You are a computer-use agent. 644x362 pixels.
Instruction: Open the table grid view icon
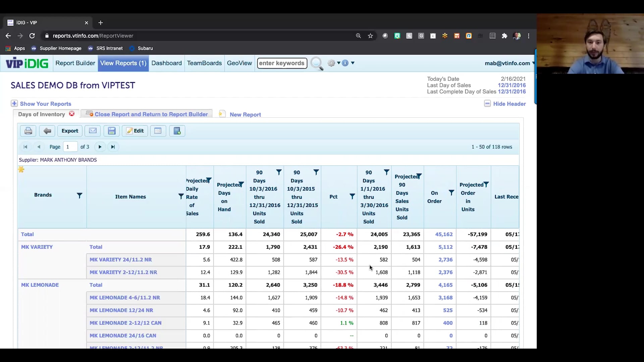pos(158,131)
